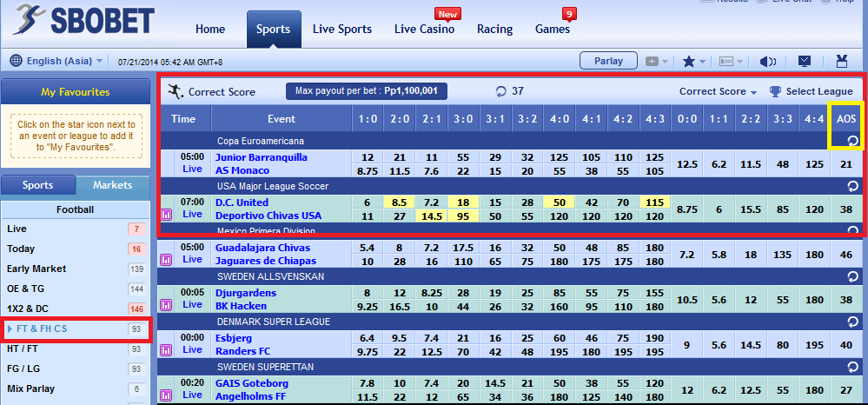
Task: Open the display layout dropdown in toolbar
Action: click(x=731, y=62)
